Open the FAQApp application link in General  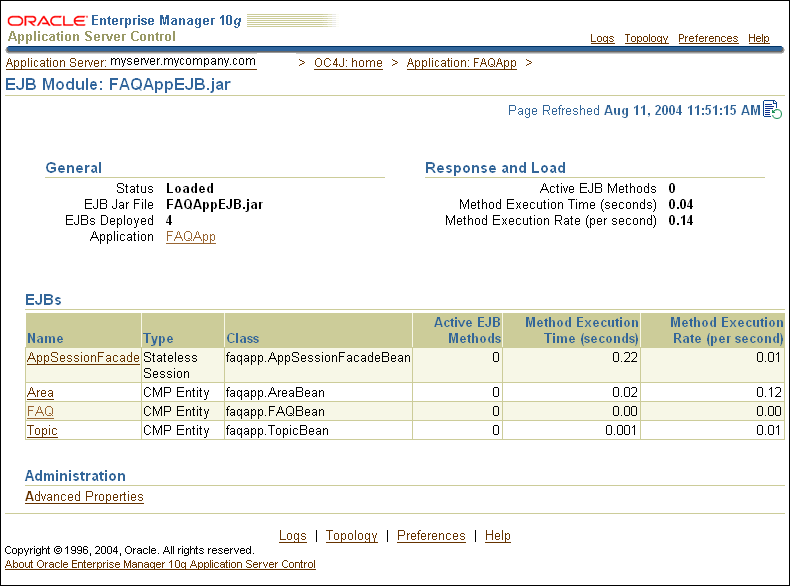pyautogui.click(x=191, y=236)
